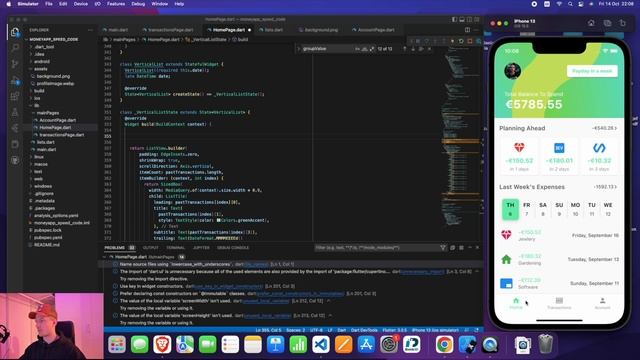Viewport: 640px width, 360px height.
Task: Select FR day in Last Week's Expenses
Action: [x=527, y=209]
